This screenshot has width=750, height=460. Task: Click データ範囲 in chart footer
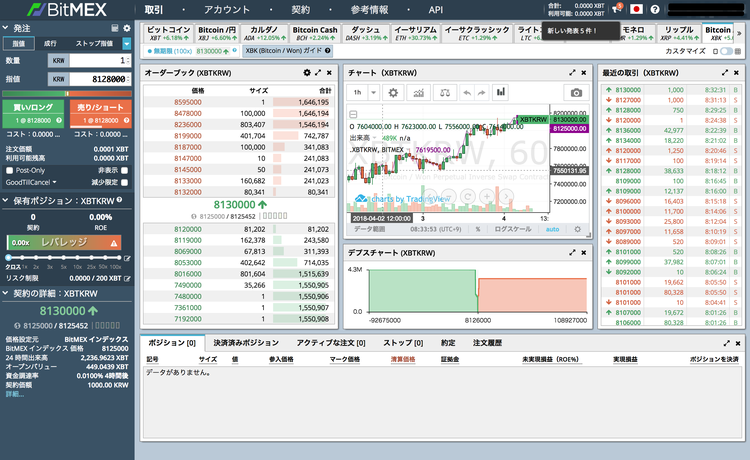(x=369, y=229)
